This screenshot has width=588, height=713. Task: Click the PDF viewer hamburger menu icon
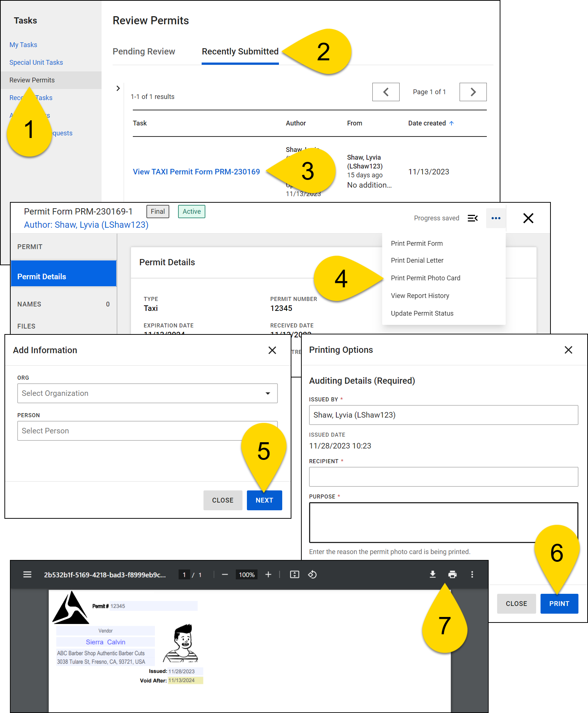[27, 574]
